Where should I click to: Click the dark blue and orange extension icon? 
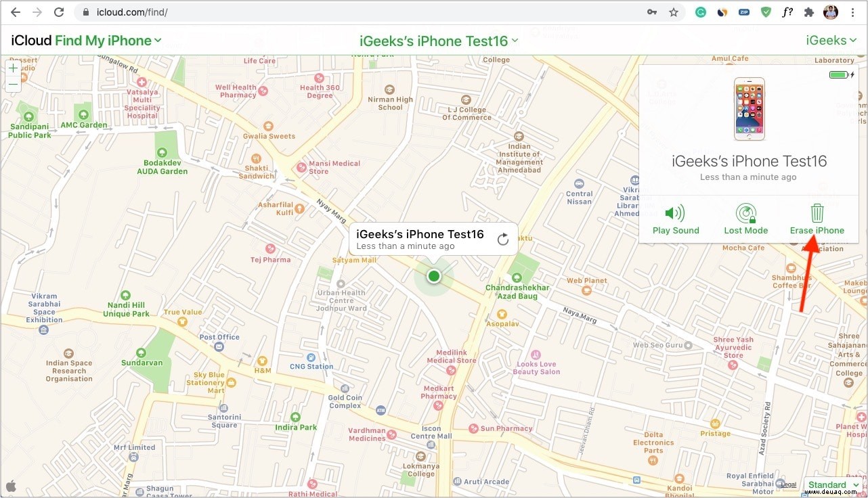click(x=722, y=12)
